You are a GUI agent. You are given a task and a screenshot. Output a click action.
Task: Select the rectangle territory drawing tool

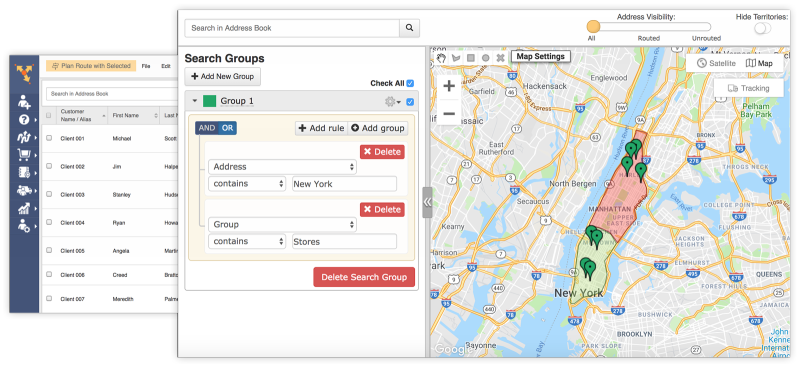pos(471,58)
